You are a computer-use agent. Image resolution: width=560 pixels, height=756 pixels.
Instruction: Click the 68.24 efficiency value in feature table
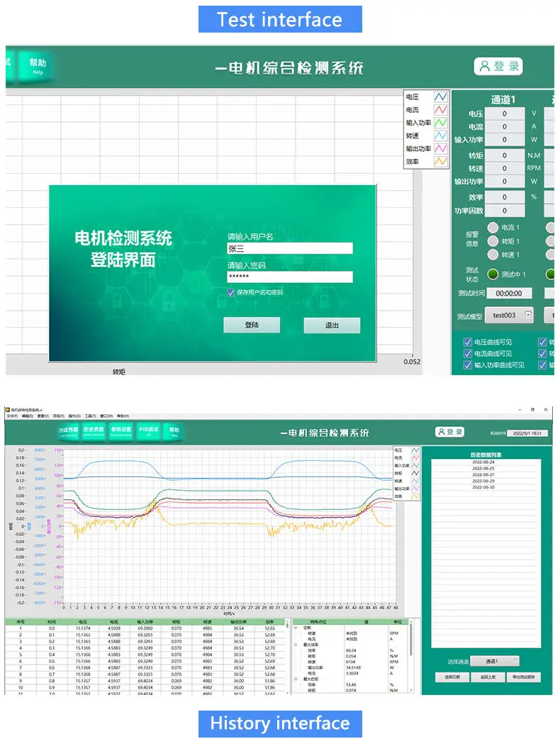[x=351, y=650]
